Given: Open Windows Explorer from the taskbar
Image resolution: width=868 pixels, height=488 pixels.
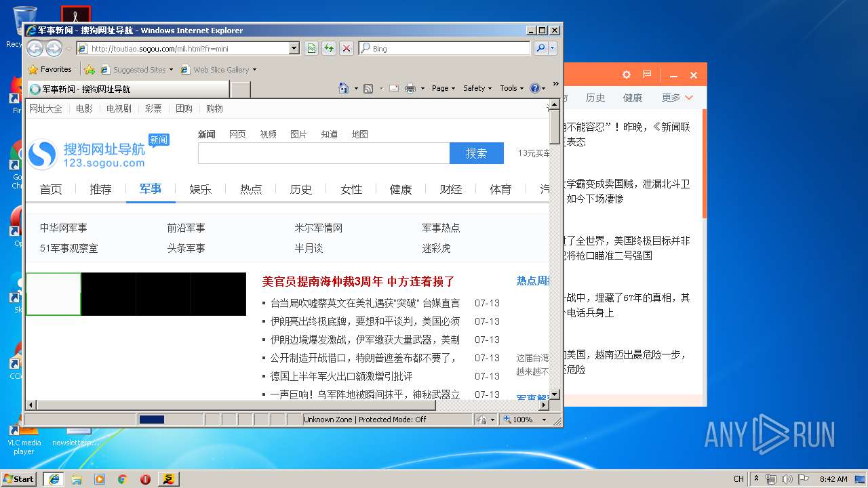Looking at the screenshot, I should (77, 479).
